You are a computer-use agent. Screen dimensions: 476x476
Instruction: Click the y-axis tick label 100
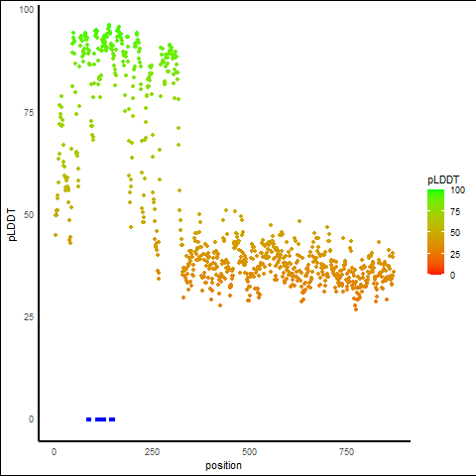(26, 10)
